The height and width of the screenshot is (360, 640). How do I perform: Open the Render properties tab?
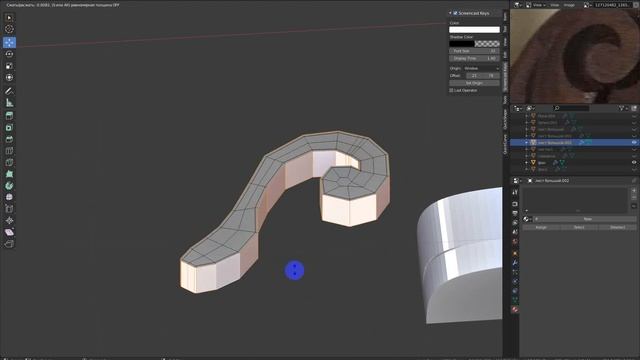(x=515, y=204)
